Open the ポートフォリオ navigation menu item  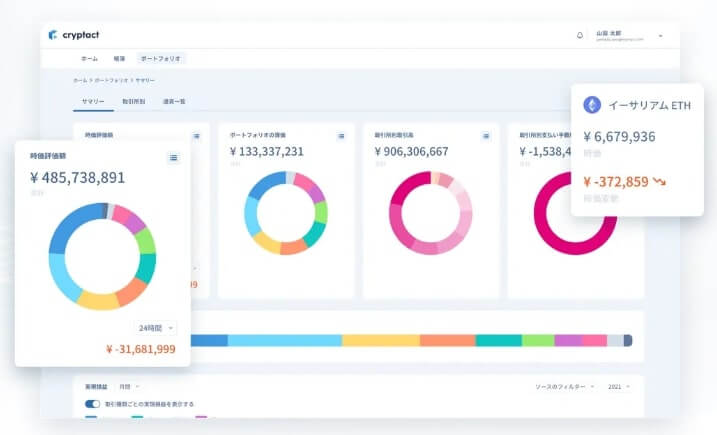click(160, 59)
